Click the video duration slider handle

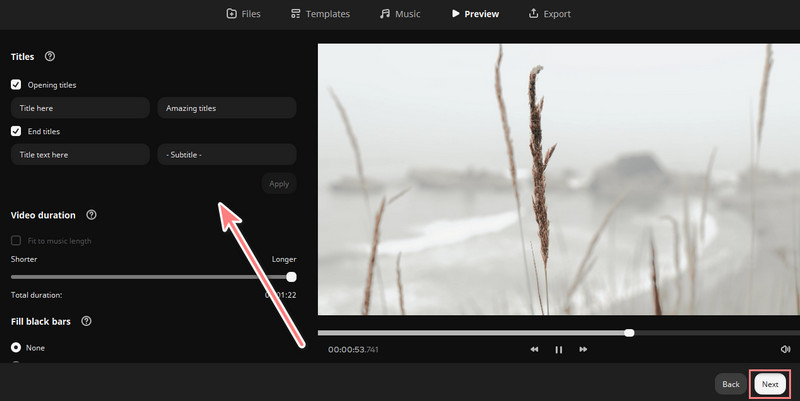point(291,277)
